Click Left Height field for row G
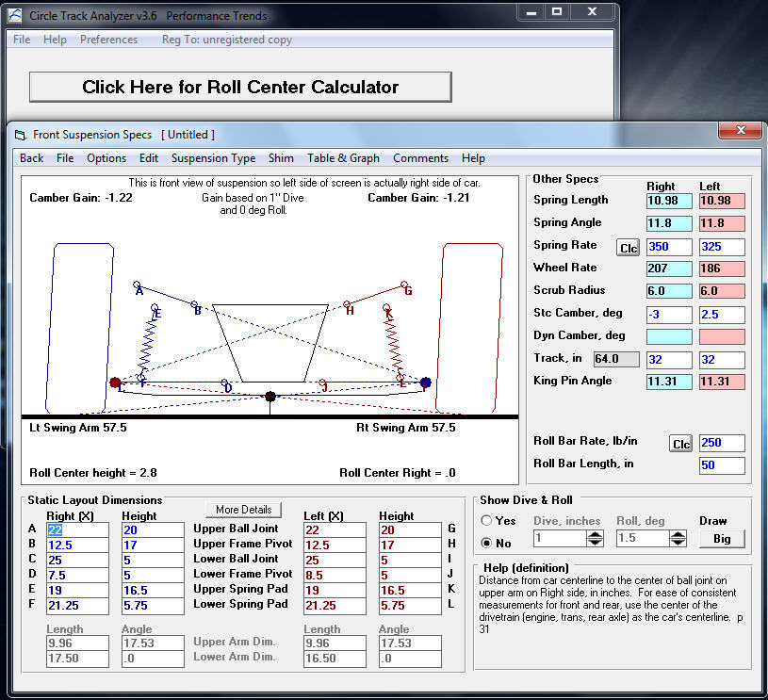This screenshot has height=700, width=768. click(x=410, y=530)
